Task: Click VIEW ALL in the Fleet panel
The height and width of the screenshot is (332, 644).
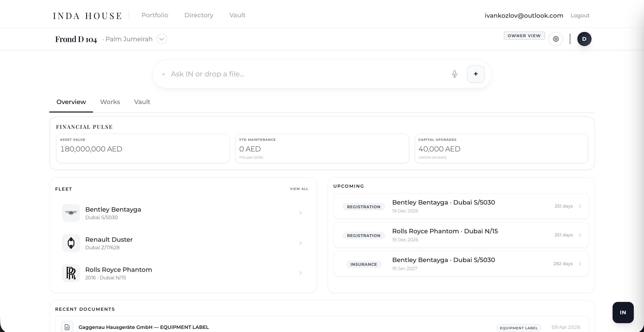Action: [x=299, y=189]
